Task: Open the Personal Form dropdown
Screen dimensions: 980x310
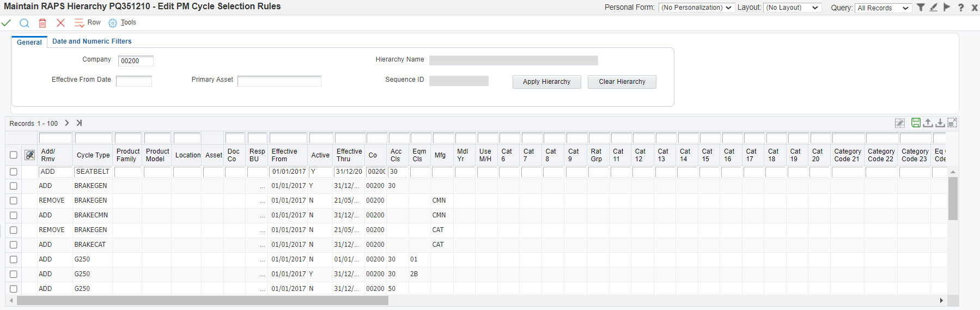Action: click(x=696, y=8)
